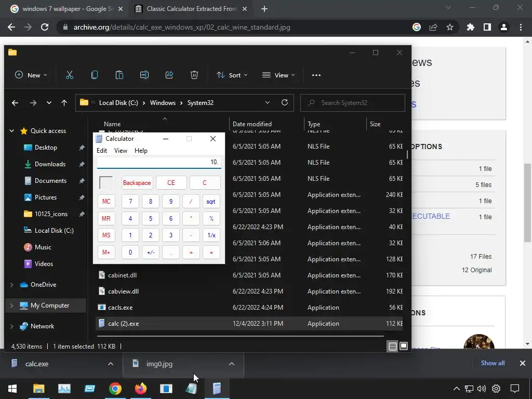Viewport: 532px width, 399px height.
Task: Show hidden system tray icons
Action: (x=457, y=389)
